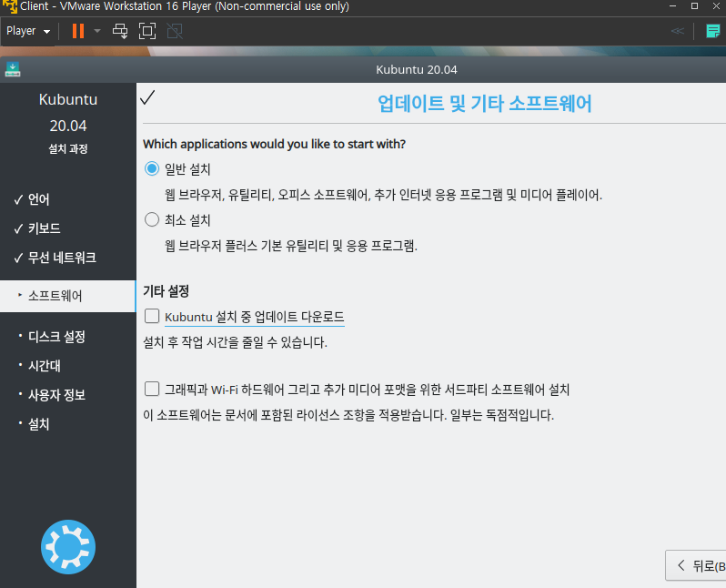This screenshot has width=726, height=588.
Task: Minimize the VMware Player window
Action: tap(672, 6)
